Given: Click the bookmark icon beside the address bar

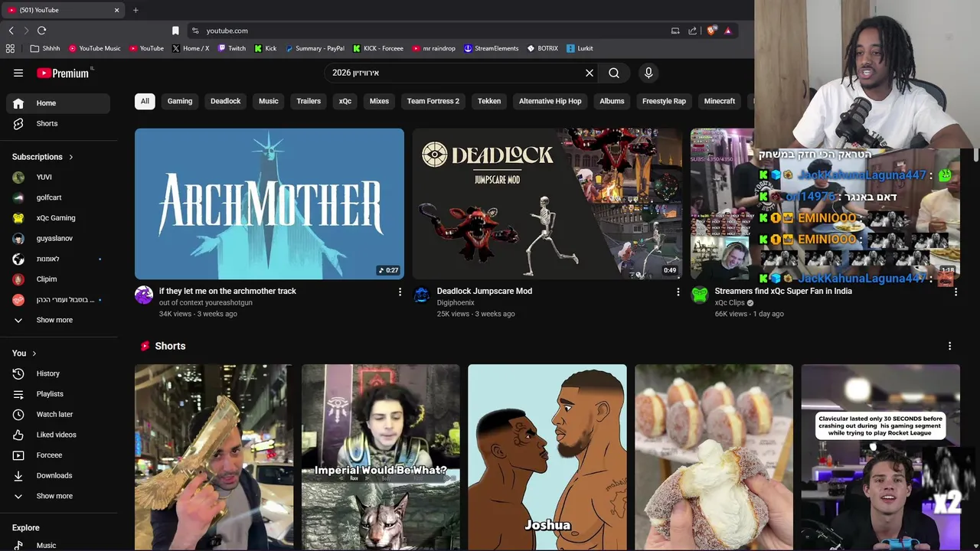Looking at the screenshot, I should 175,31.
